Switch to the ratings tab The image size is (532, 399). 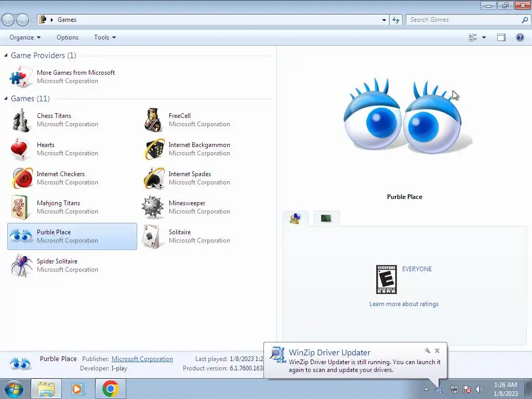[295, 219]
